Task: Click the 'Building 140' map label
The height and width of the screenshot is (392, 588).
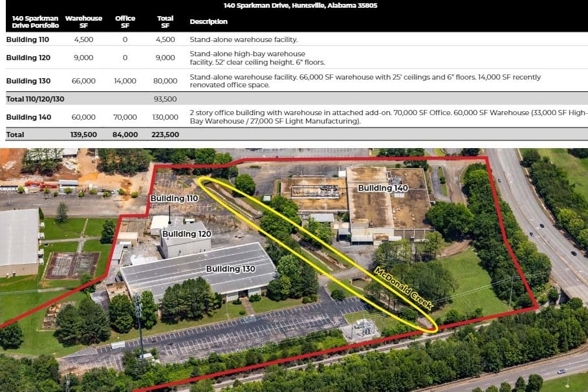Action: coord(383,188)
